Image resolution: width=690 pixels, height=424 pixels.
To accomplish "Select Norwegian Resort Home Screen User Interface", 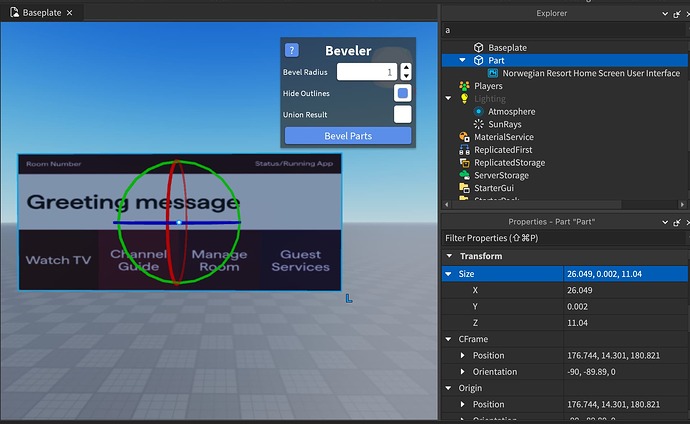I will click(x=591, y=73).
